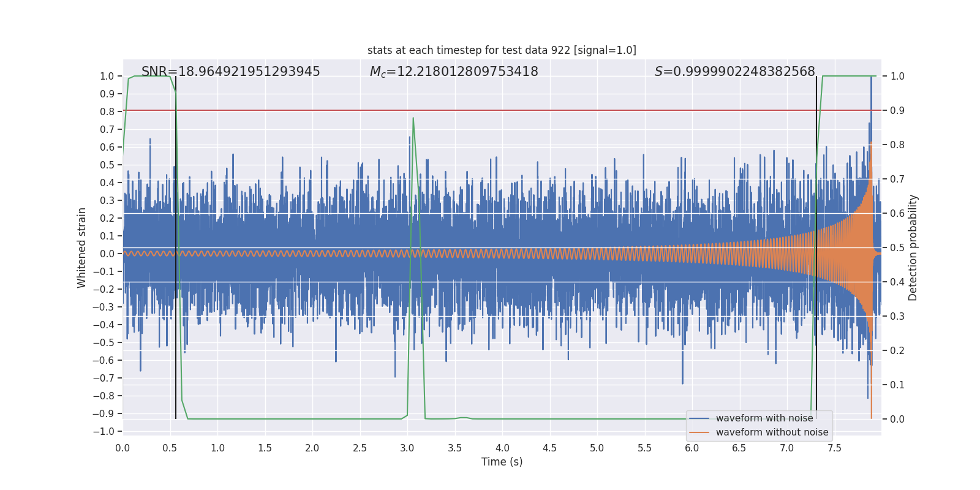
Task: Click the orange line swatch in legend
Action: point(699,432)
